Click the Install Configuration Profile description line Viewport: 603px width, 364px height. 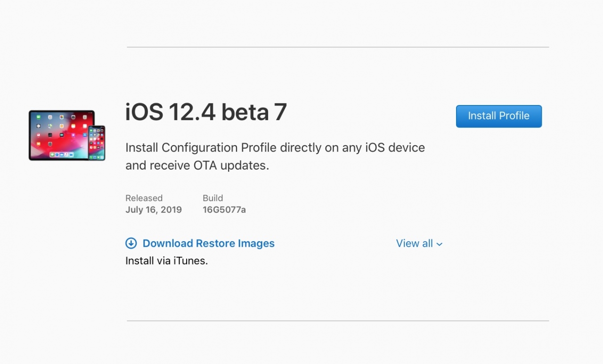point(275,148)
